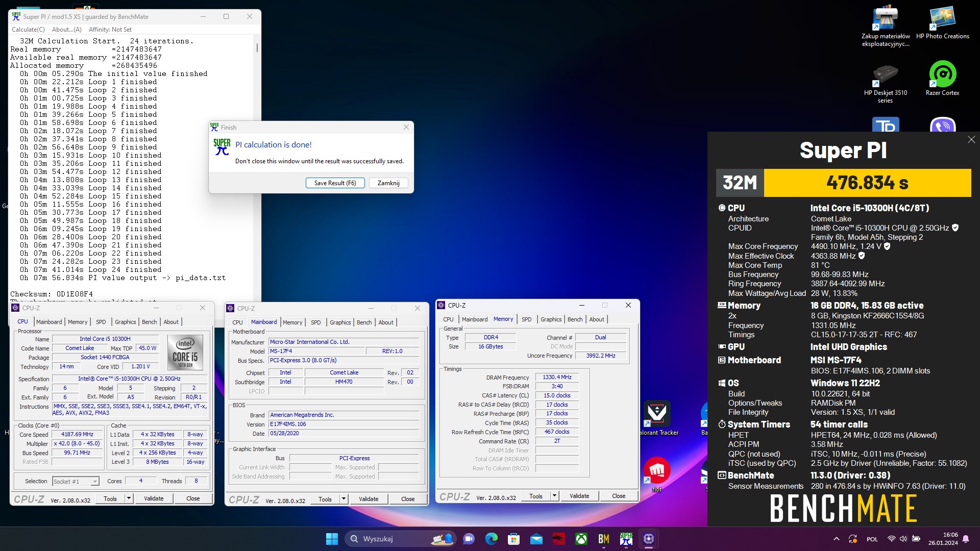Click Close button in Memory window
This screenshot has width=980, height=551.
coord(619,496)
